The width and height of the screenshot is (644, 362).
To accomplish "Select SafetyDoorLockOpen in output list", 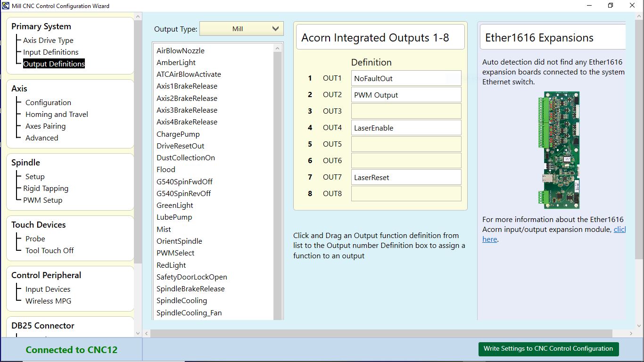I will (192, 277).
